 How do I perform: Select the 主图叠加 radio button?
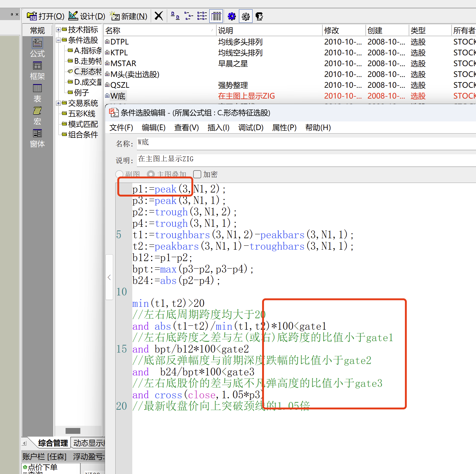tap(151, 174)
